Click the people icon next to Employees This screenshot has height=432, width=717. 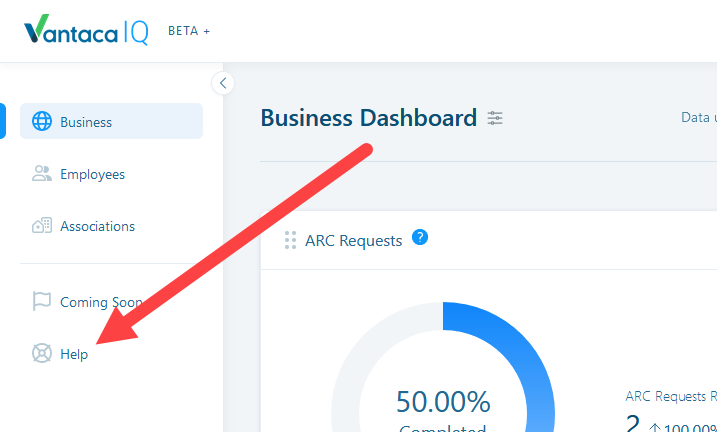point(42,174)
